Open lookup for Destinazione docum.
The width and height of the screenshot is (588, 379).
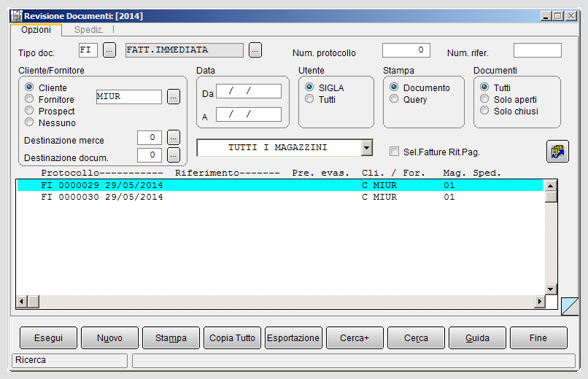(173, 155)
